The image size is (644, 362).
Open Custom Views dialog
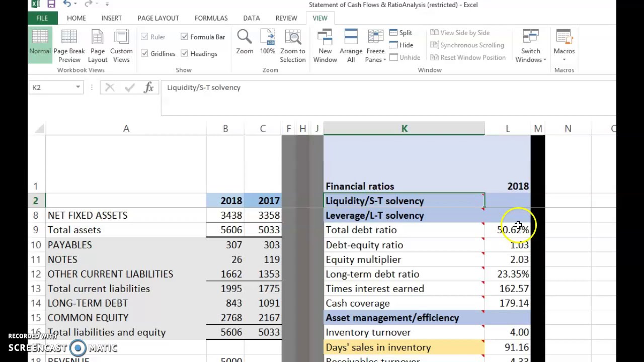tap(121, 45)
